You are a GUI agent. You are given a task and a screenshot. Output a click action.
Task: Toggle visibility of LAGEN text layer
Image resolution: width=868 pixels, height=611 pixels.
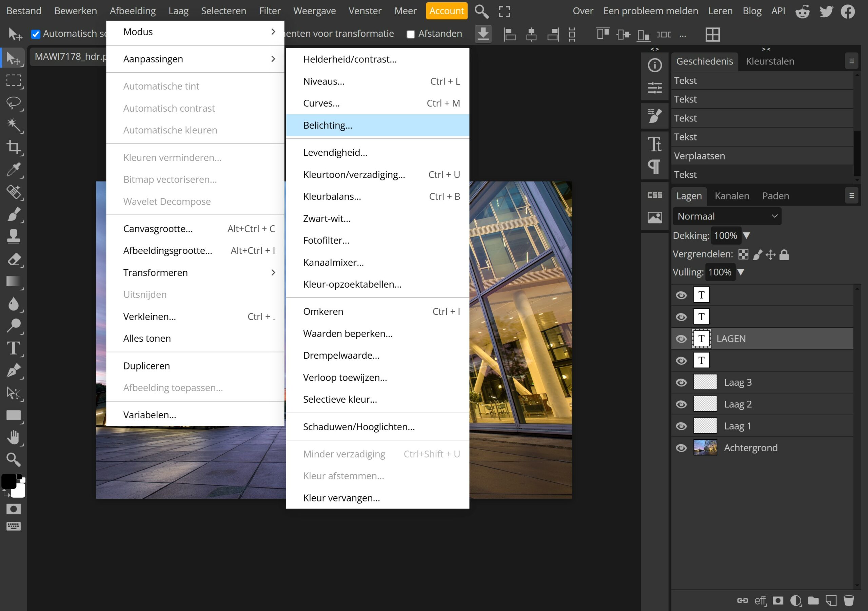681,339
